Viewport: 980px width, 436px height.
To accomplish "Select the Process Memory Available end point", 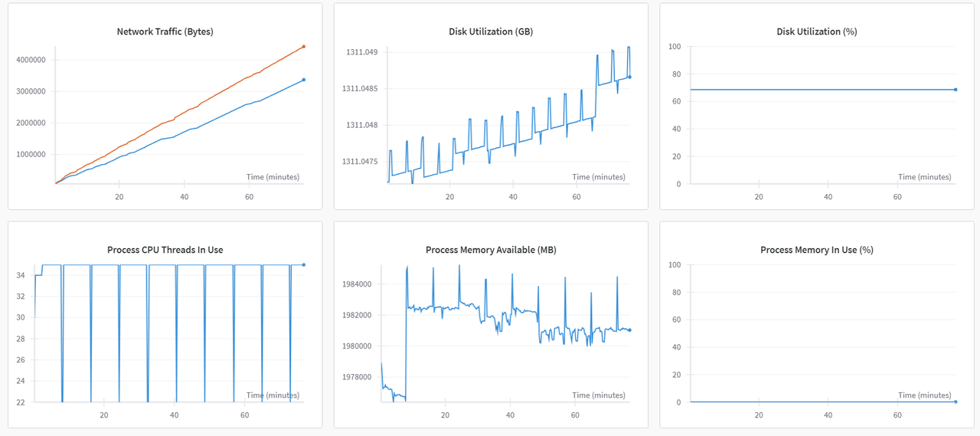I will pyautogui.click(x=629, y=330).
